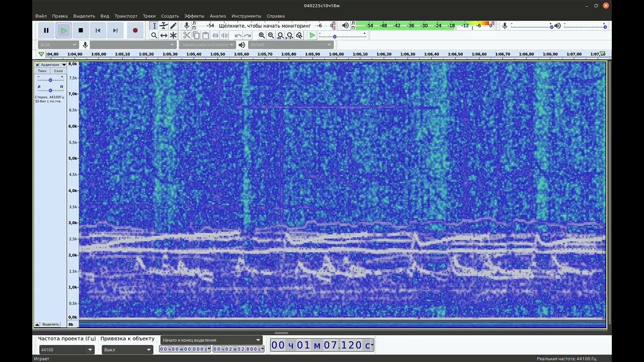Image resolution: width=644 pixels, height=362 pixels.
Task: Close the audio track with X
Action: (x=37, y=65)
